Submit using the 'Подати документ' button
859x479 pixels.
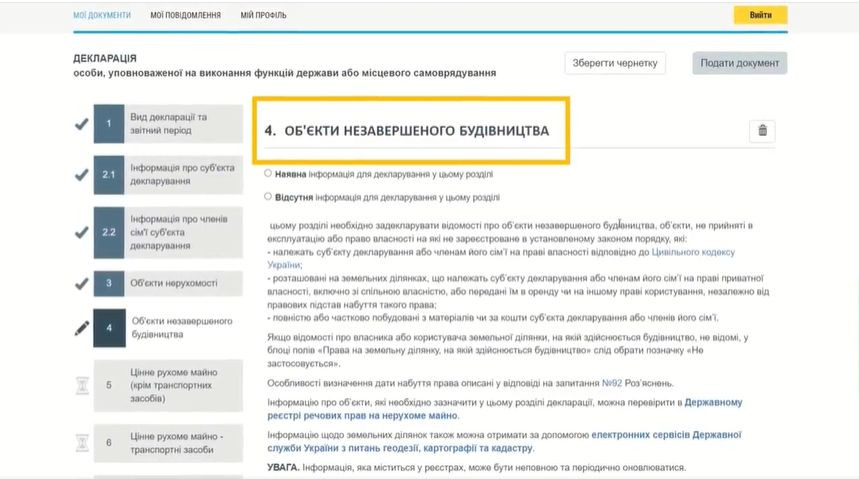tap(740, 63)
